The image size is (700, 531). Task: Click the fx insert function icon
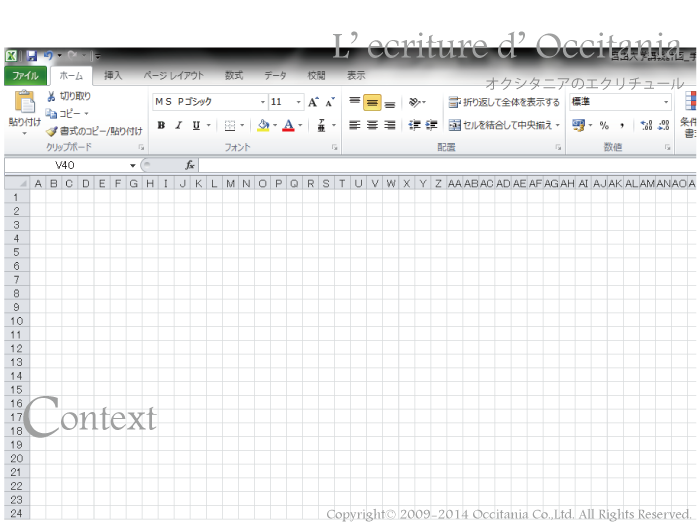click(190, 165)
